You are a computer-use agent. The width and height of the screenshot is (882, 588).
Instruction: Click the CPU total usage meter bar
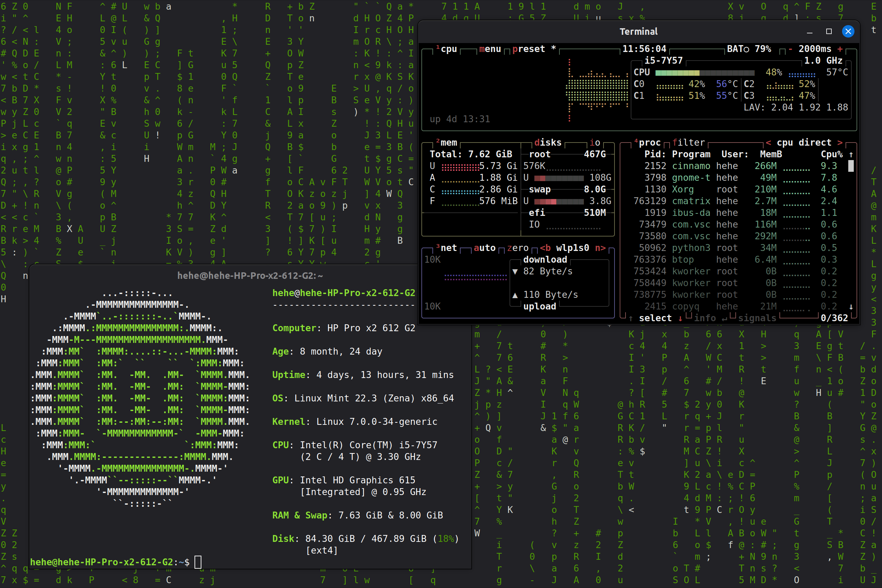pos(705,72)
